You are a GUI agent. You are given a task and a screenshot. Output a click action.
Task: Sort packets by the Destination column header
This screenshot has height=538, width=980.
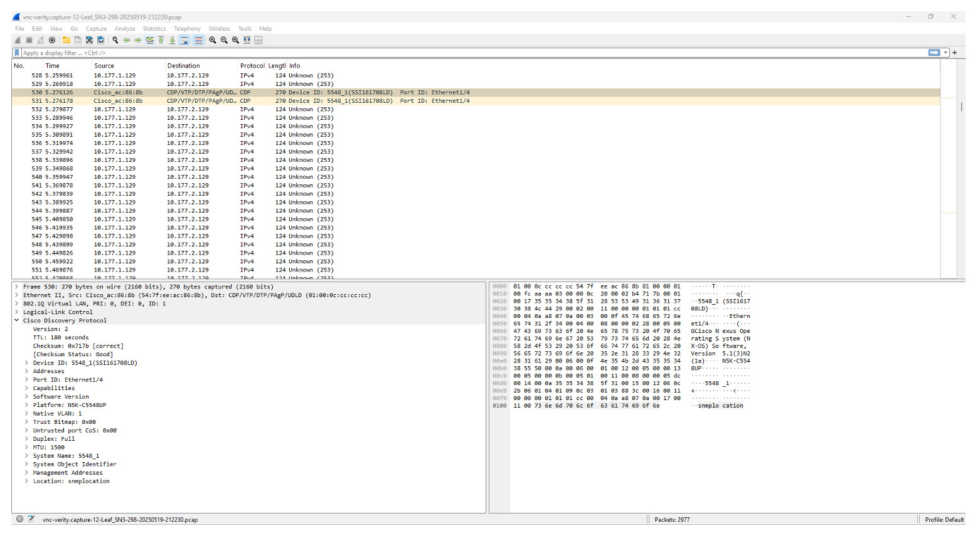coord(201,66)
